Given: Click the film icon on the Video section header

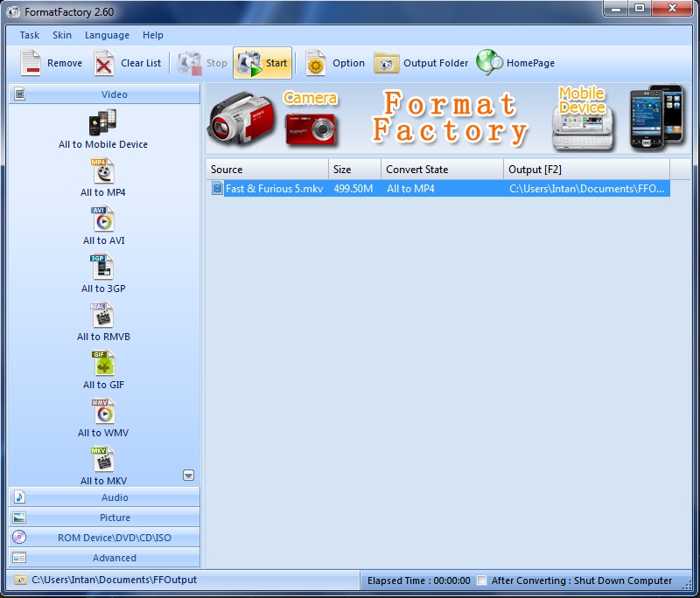Looking at the screenshot, I should pyautogui.click(x=19, y=94).
